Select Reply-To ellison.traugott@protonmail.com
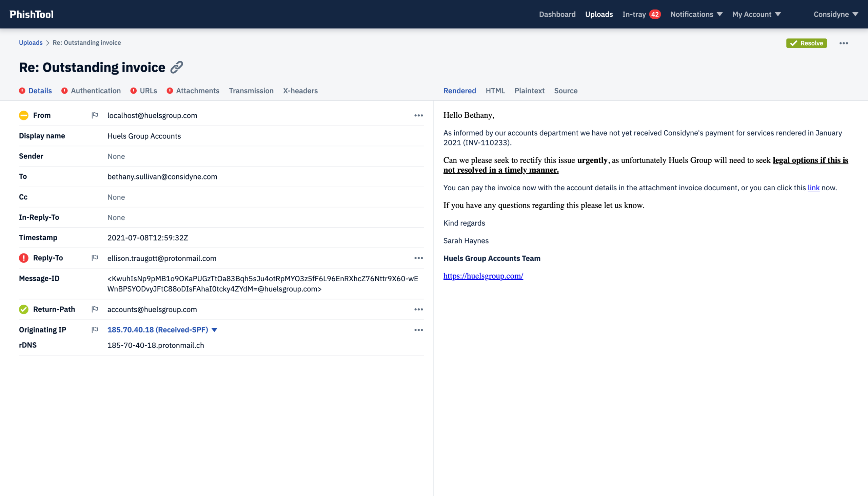Viewport: 868px width, 496px height. (x=162, y=258)
